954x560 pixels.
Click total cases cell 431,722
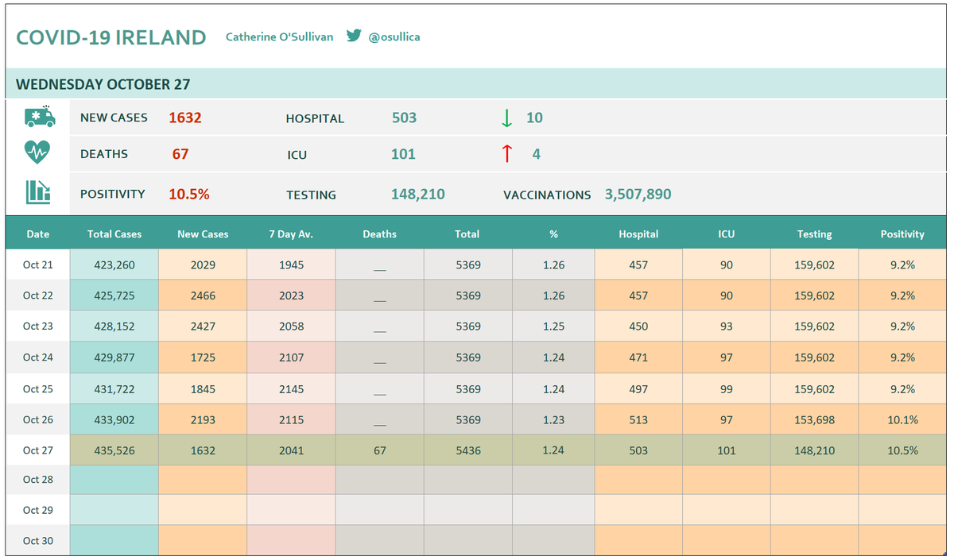tap(114, 389)
